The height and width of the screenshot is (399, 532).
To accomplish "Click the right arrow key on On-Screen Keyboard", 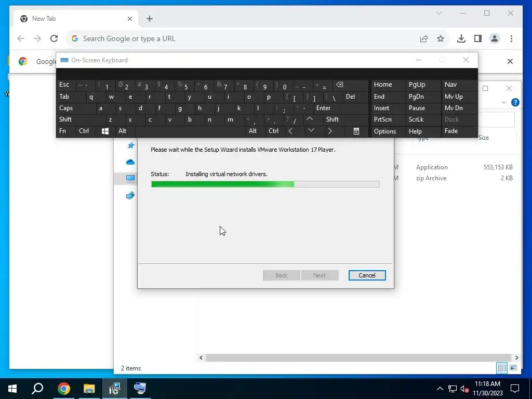I will point(330,131).
